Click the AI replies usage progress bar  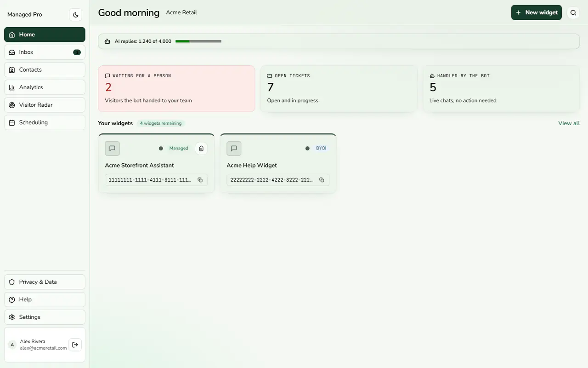tap(198, 41)
